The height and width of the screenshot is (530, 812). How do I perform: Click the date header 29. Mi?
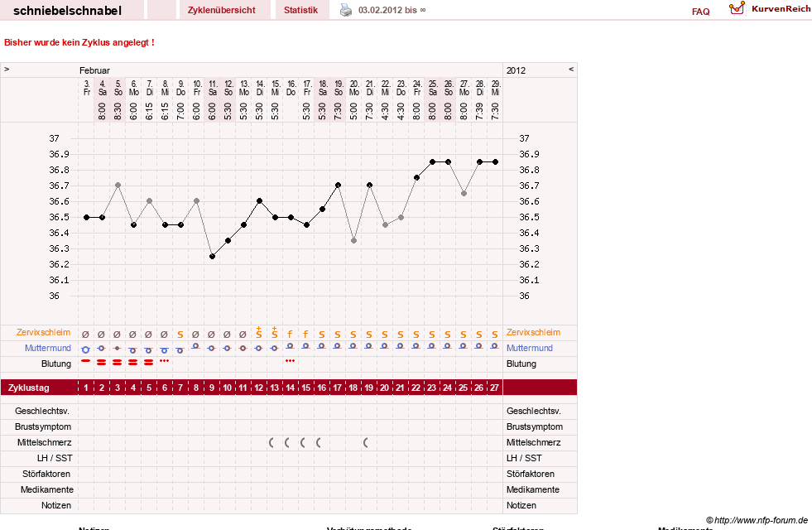click(x=496, y=88)
